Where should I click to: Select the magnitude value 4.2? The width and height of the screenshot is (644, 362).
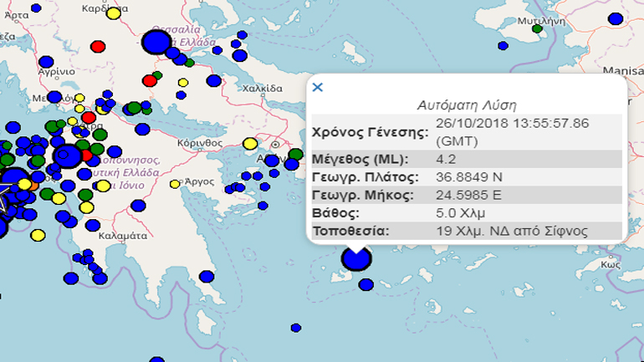446,159
